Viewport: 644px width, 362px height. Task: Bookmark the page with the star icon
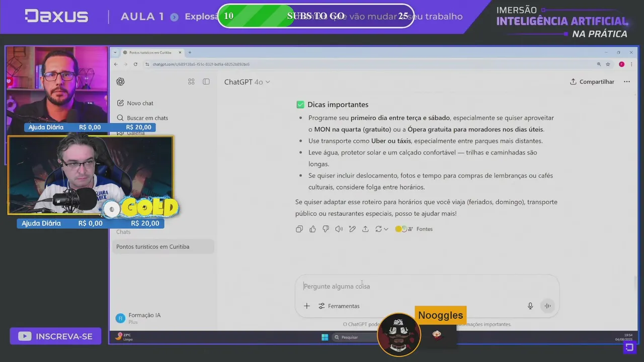tap(608, 64)
